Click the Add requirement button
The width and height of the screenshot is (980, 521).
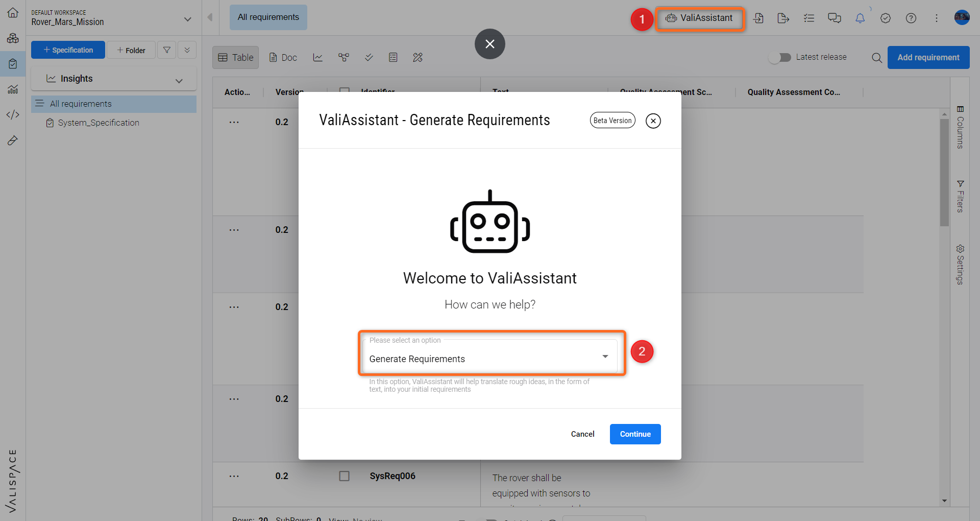(x=928, y=58)
